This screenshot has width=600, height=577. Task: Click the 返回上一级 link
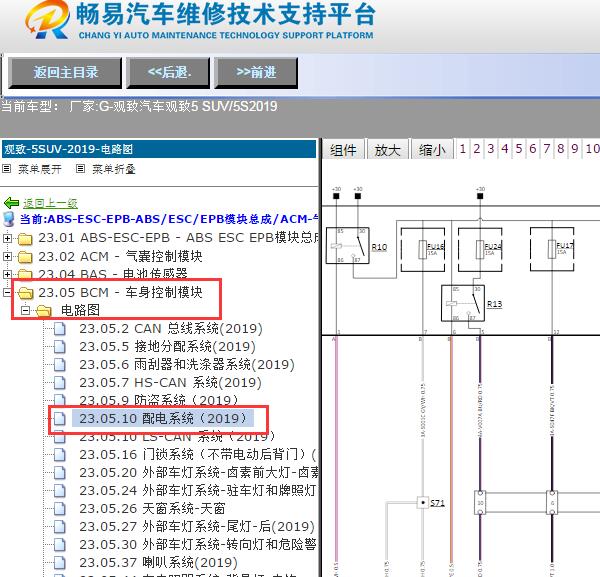click(x=51, y=203)
